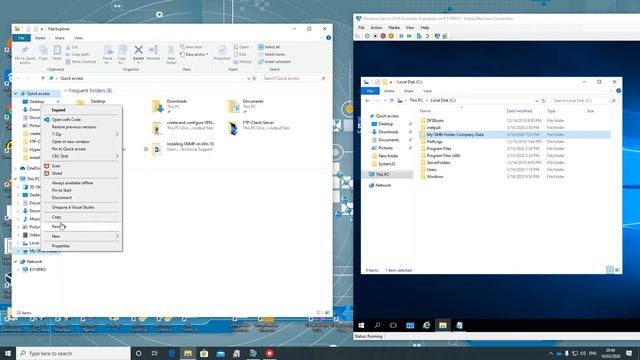The width and height of the screenshot is (640, 360).
Task: Choose Pin to Start in context menu
Action: coord(81,190)
